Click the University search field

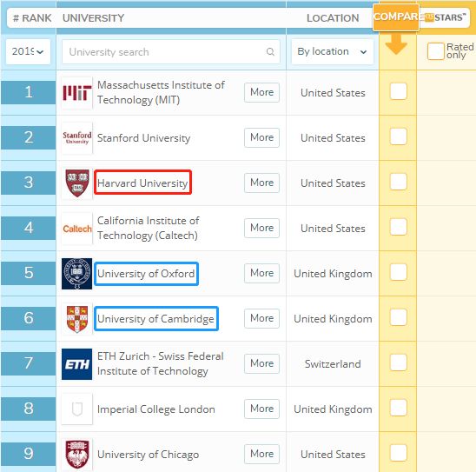click(171, 52)
